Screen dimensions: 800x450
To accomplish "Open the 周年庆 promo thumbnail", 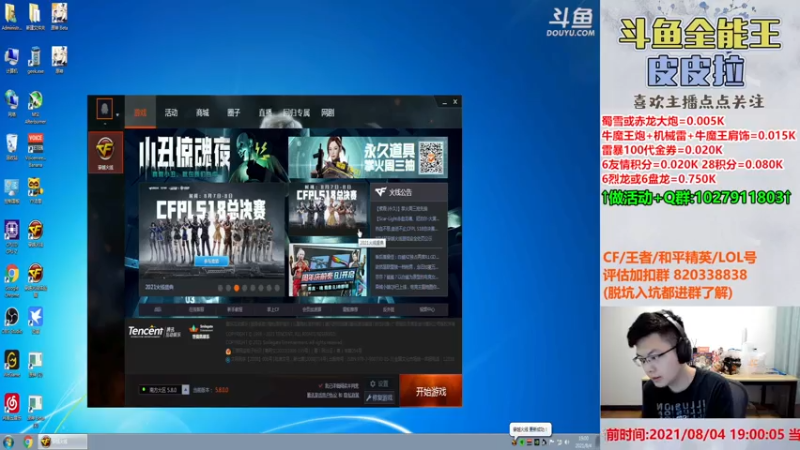I will pyautogui.click(x=328, y=270).
